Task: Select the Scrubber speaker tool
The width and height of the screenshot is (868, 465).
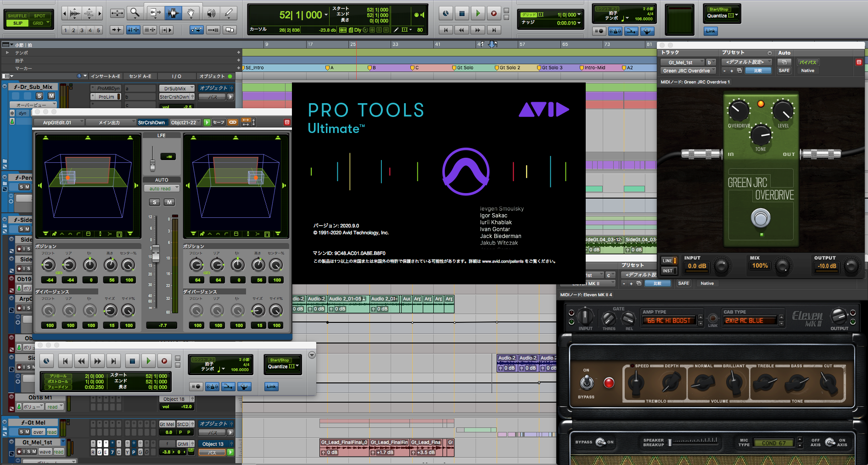Action: (211, 13)
